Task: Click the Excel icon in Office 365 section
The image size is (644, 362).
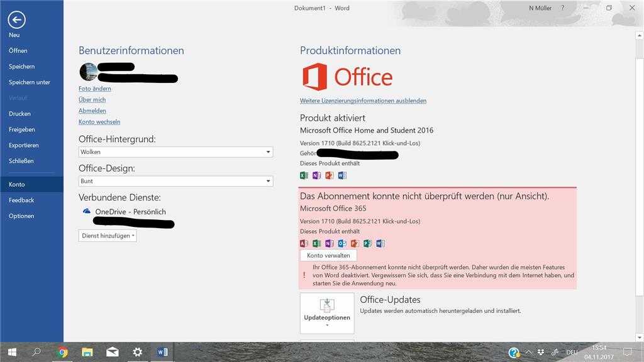Action: 317,243
